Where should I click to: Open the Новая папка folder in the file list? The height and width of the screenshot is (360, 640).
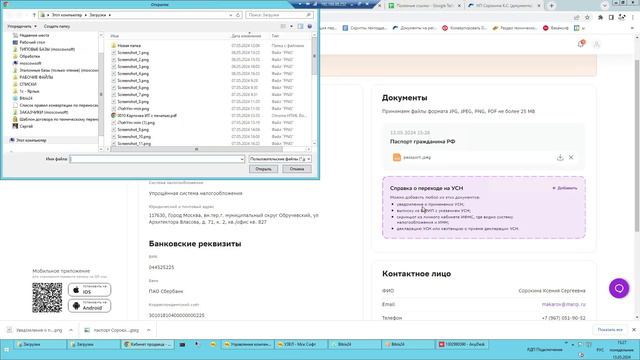pyautogui.click(x=129, y=46)
